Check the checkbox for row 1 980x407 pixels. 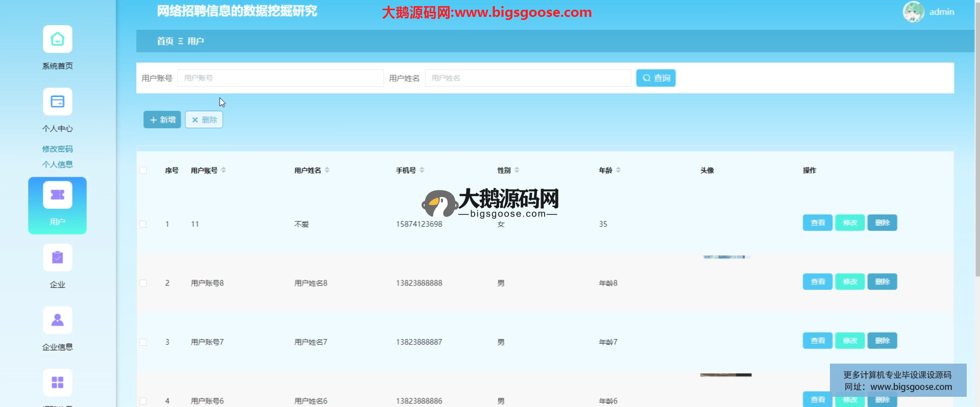(143, 224)
